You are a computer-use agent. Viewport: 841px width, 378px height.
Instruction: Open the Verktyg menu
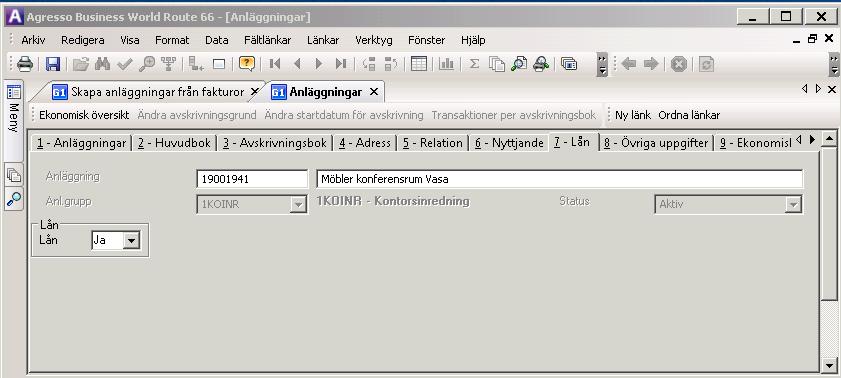click(374, 40)
